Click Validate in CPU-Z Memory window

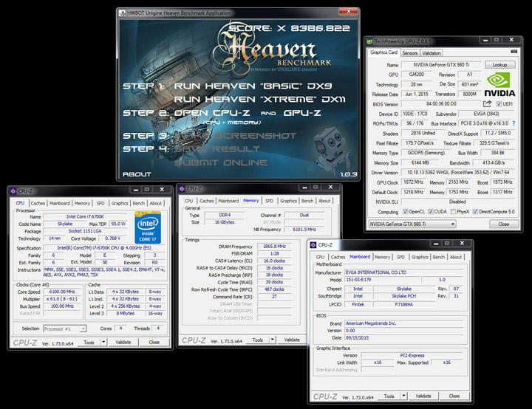[292, 340]
